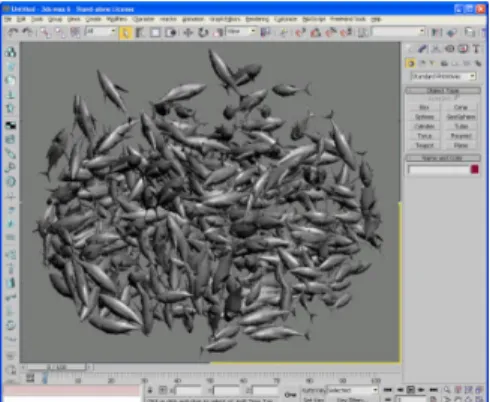The width and height of the screenshot is (490, 402).
Task: Click the Pyramid primitive button
Action: [x=461, y=136]
